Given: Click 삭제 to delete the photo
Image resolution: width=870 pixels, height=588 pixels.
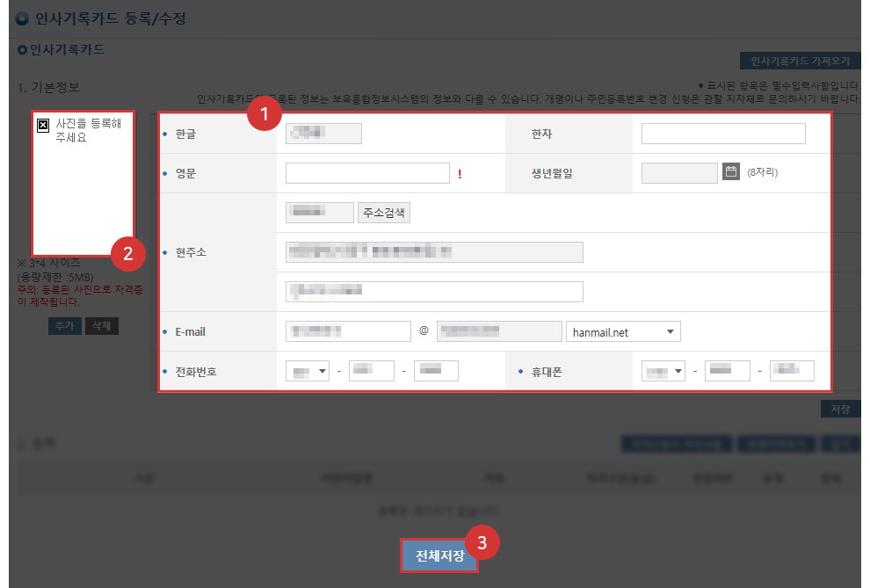Looking at the screenshot, I should pos(100,325).
